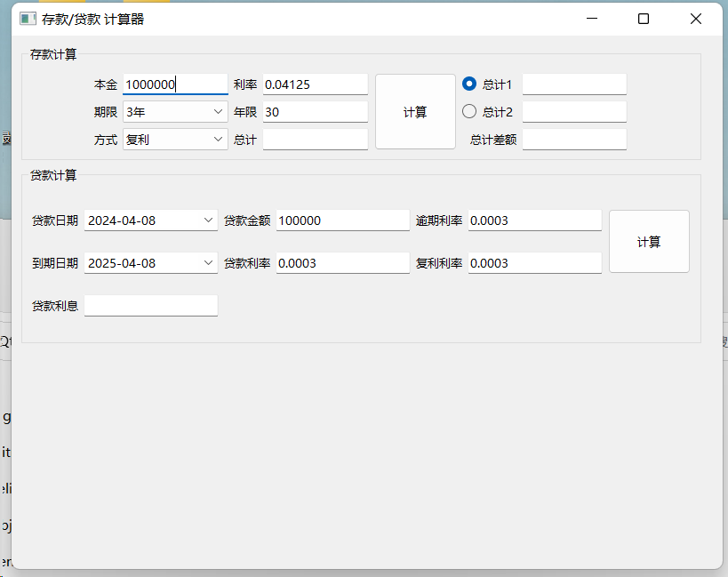Click the 贷款金额 field showing 100000
The height and width of the screenshot is (577, 728).
pos(342,220)
